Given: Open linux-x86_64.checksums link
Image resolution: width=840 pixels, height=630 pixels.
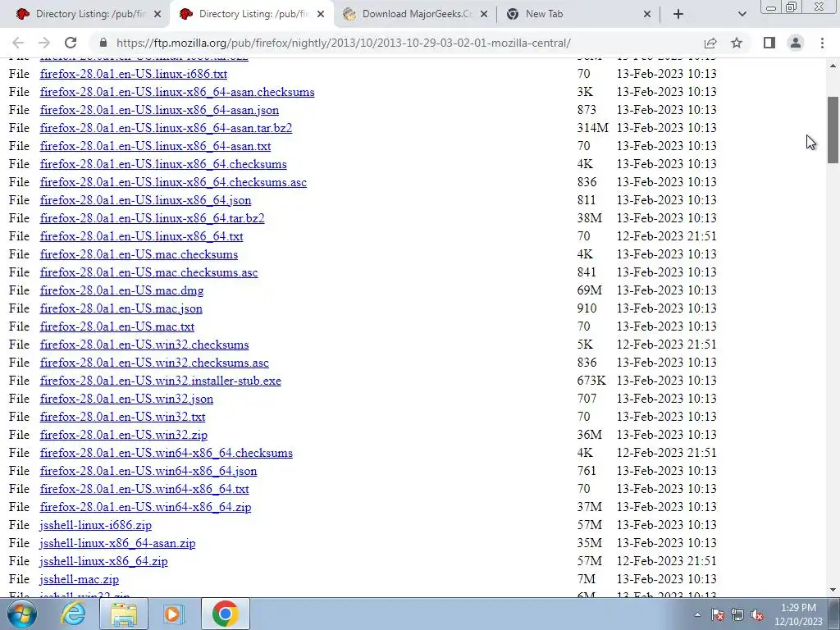Looking at the screenshot, I should (163, 164).
